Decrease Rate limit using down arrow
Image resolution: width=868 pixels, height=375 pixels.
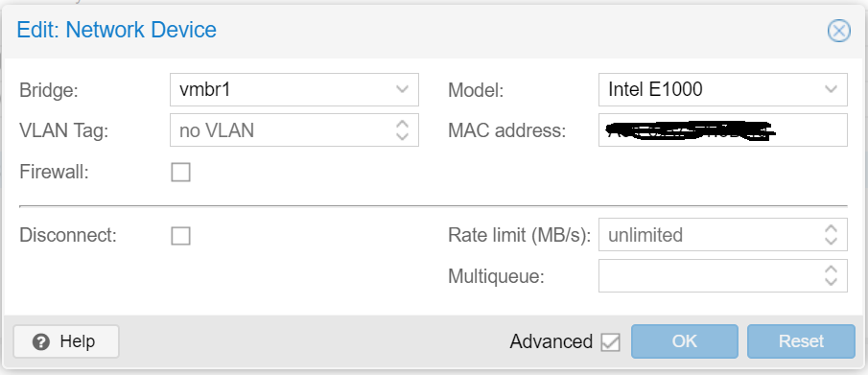pos(831,241)
